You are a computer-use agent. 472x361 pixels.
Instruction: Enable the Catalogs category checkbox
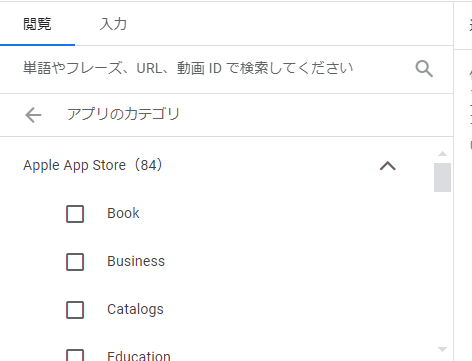(75, 310)
